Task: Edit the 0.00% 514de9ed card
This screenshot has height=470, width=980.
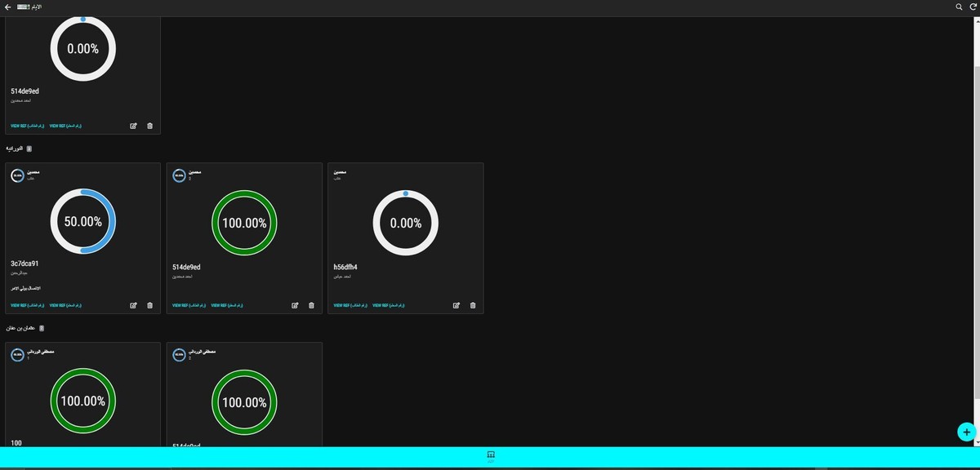Action: pyautogui.click(x=133, y=126)
